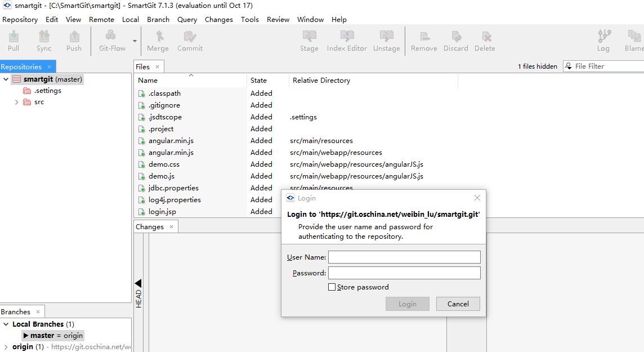Open the Branch menu
This screenshot has width=644, height=352.
(158, 19)
